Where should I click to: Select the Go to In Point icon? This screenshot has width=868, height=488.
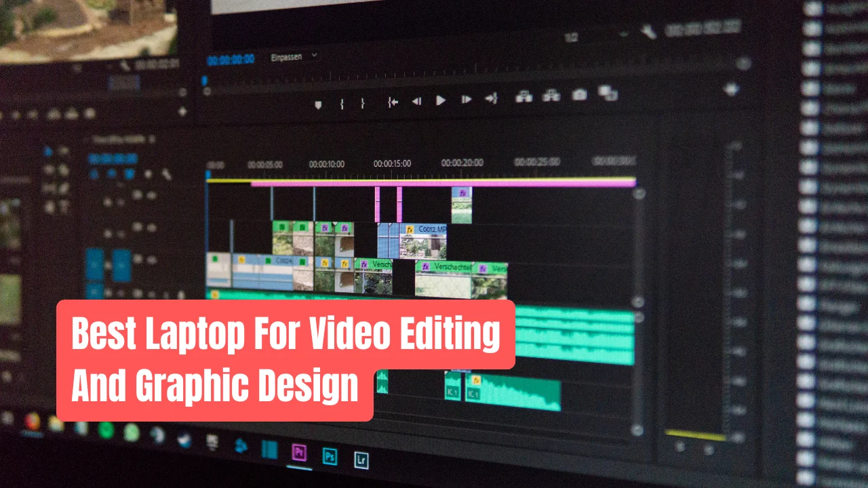point(392,102)
